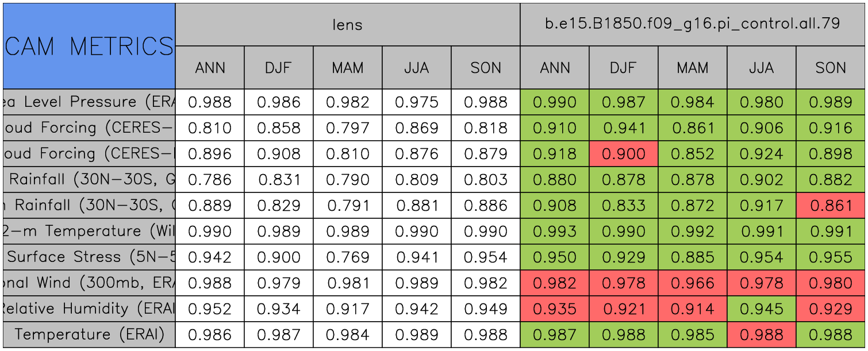The height and width of the screenshot is (351, 868).
Task: Select the SON header under the pi_control group
Action: 831,68
